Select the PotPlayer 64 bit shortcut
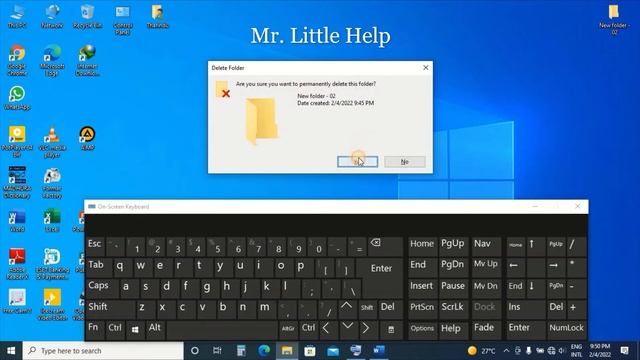This screenshot has height=360, width=640. [17, 142]
